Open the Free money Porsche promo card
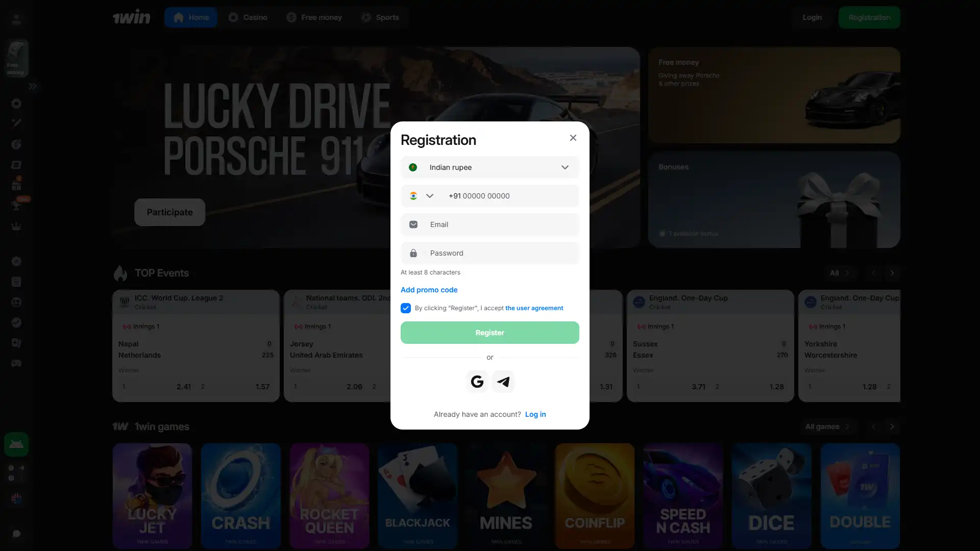The image size is (980, 551). point(774,95)
